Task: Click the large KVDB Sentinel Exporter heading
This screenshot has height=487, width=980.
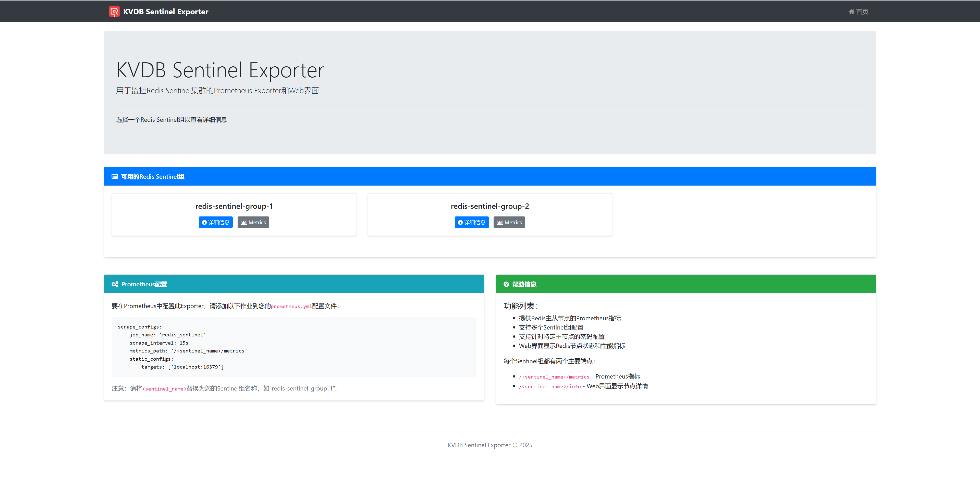Action: 220,70
